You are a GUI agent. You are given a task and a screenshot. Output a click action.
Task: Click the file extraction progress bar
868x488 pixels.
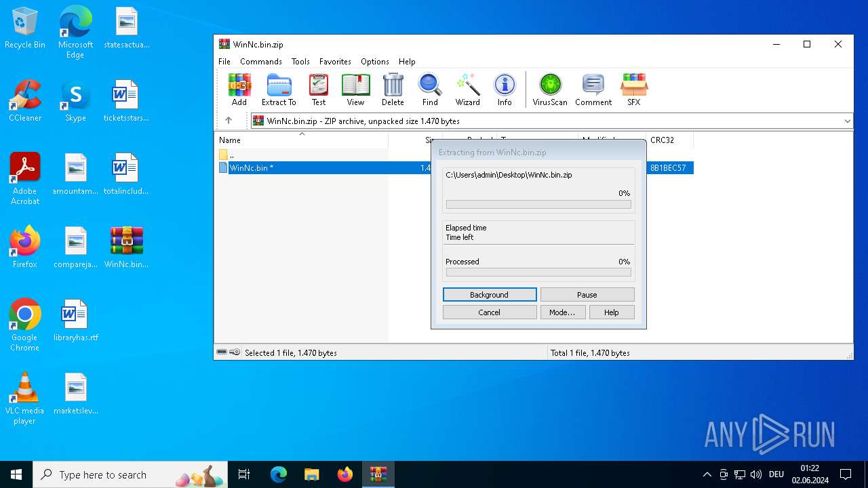(x=538, y=205)
